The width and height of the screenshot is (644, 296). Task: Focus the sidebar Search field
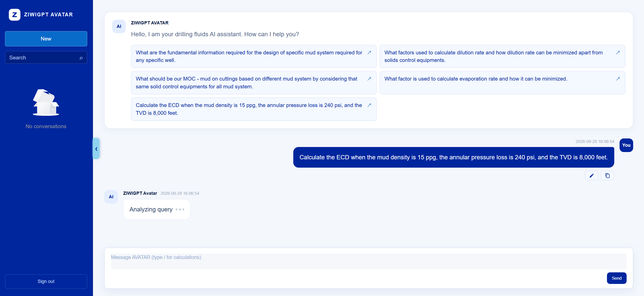[x=46, y=58]
